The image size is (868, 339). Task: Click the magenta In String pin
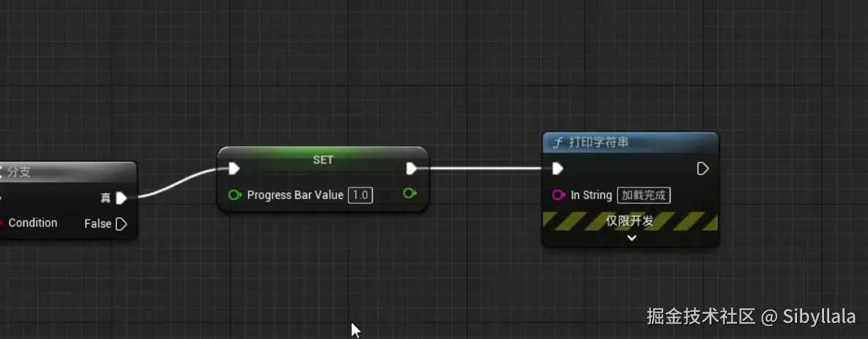coord(559,195)
